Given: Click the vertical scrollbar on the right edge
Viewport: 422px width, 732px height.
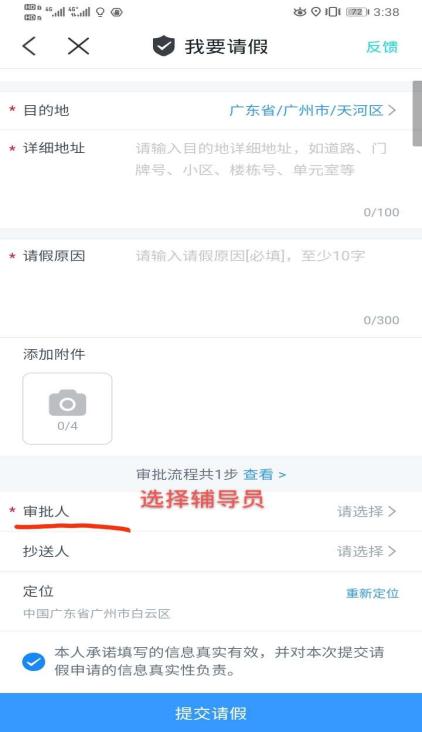Looking at the screenshot, I should click(x=417, y=113).
